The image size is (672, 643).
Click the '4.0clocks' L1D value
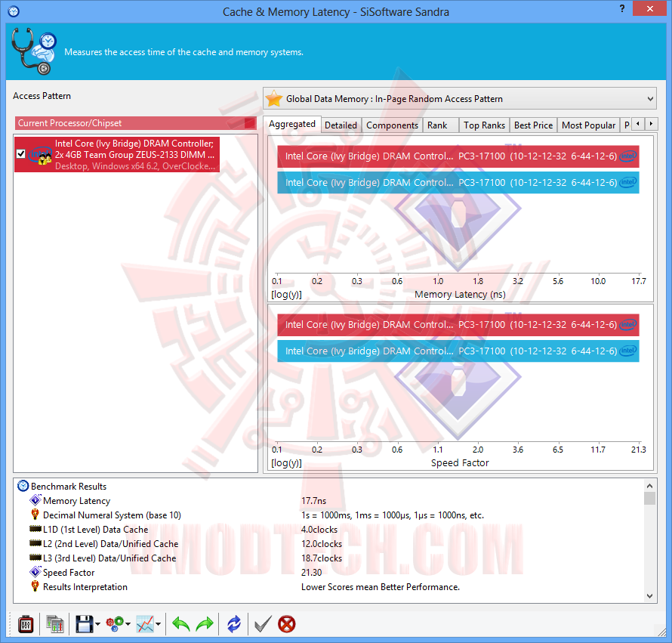[319, 530]
